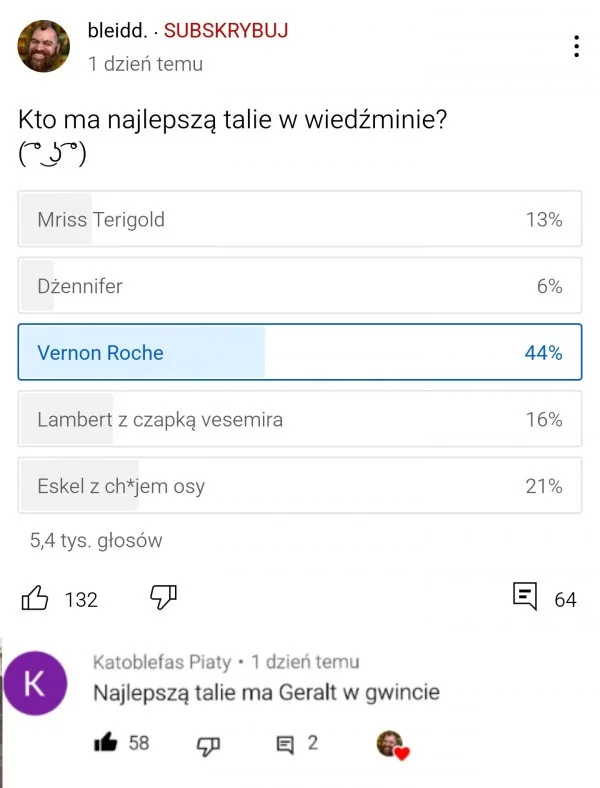Open replies to Katoblefas Piaty's comment
The height and width of the screenshot is (788, 600).
click(x=286, y=743)
